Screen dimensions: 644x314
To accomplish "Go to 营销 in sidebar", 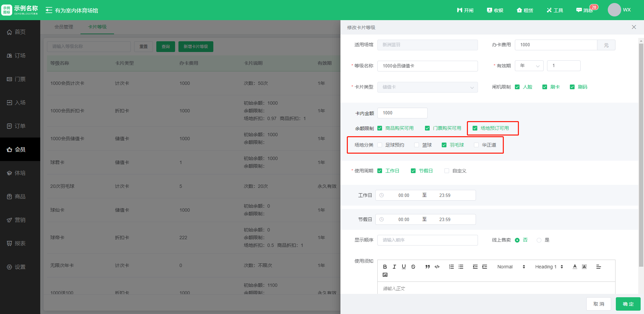I will [20, 220].
